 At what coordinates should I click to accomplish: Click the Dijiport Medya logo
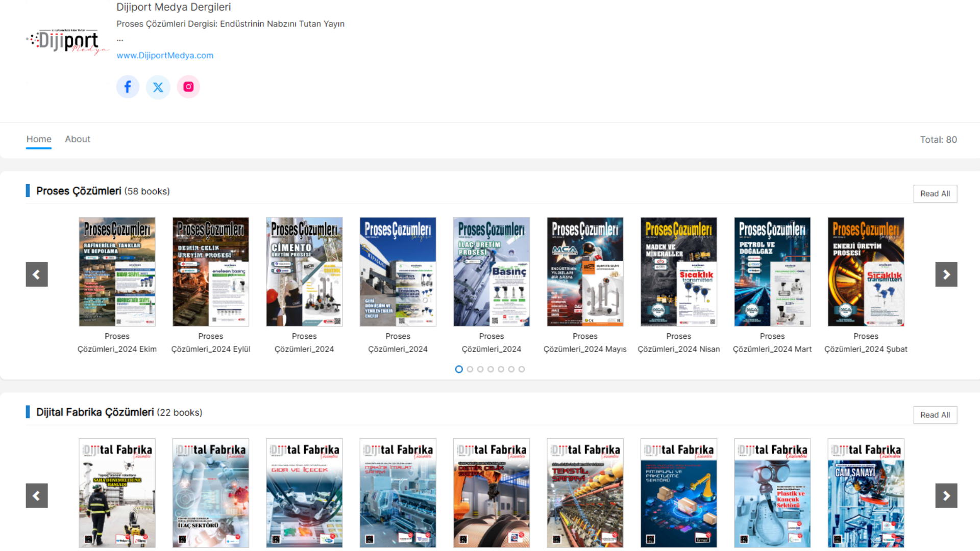pos(67,41)
